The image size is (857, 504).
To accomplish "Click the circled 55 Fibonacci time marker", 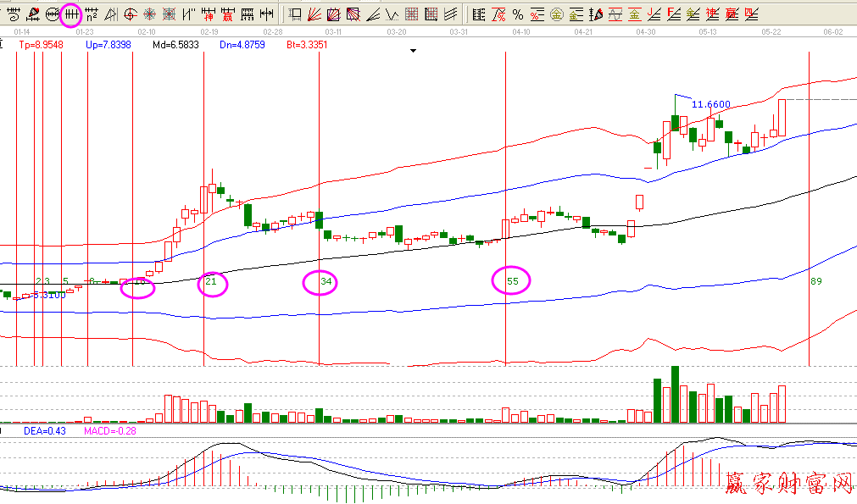I will tap(512, 280).
